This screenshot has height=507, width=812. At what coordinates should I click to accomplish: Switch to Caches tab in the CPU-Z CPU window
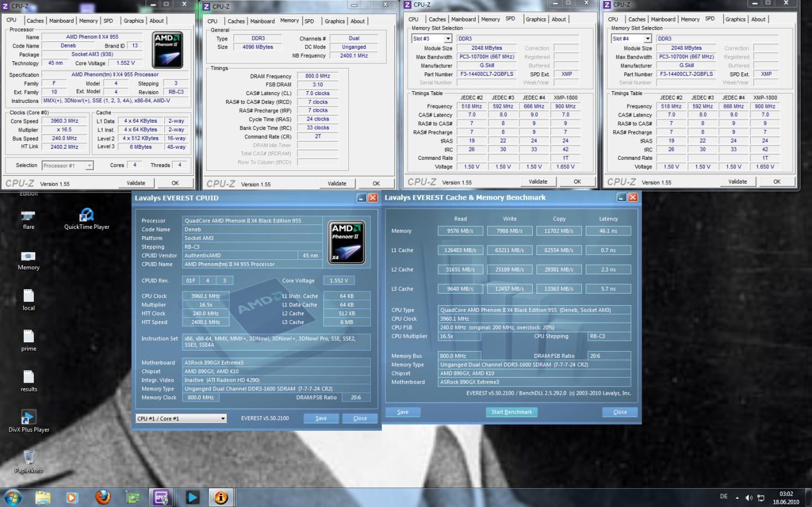(35, 20)
